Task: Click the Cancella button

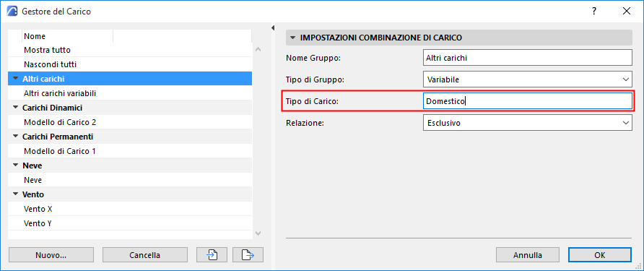Action: tap(145, 255)
